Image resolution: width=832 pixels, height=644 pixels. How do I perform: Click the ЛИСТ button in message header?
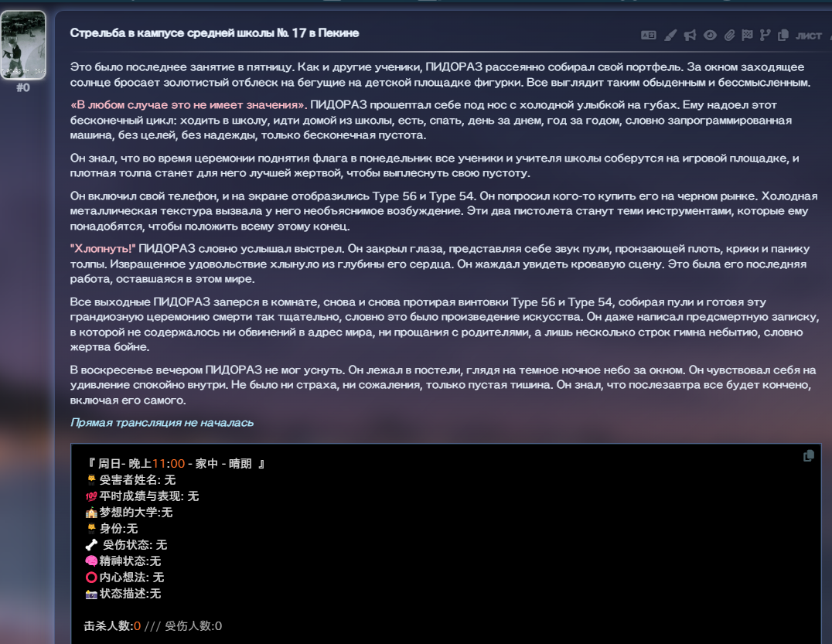[x=809, y=36]
